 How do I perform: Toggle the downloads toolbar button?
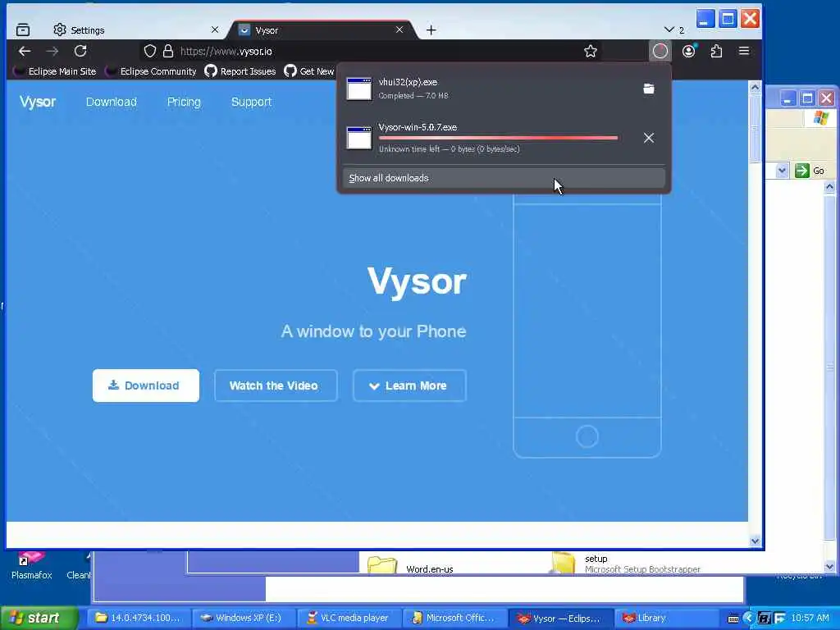click(x=660, y=52)
